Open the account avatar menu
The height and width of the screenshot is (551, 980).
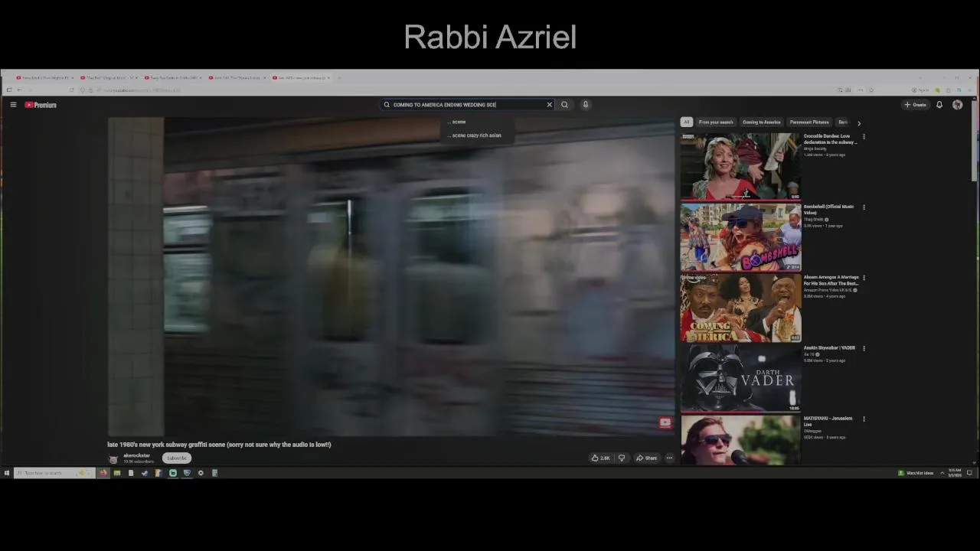(x=957, y=105)
